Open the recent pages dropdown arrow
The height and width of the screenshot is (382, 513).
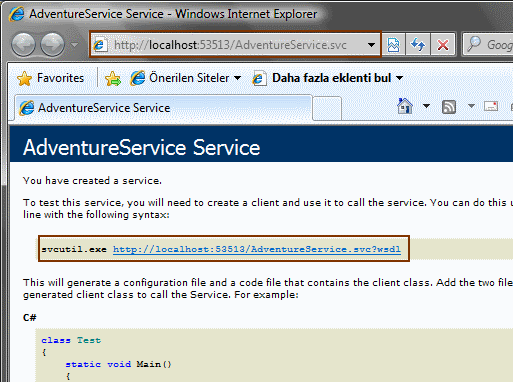[74, 45]
